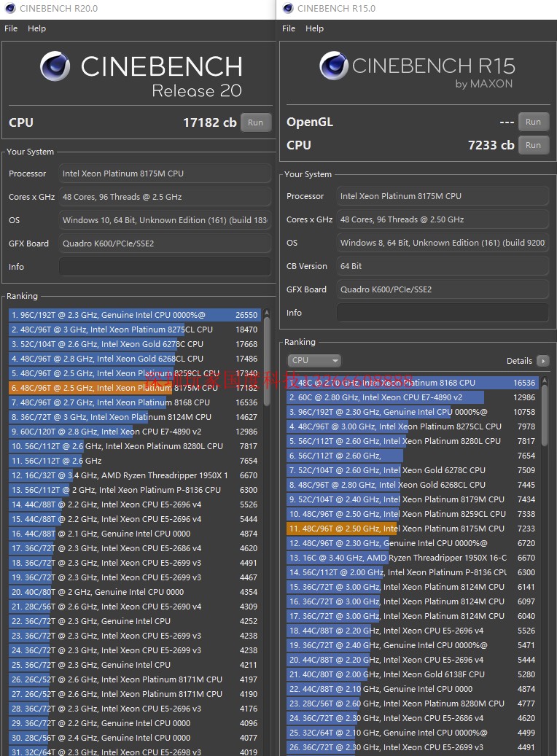Click the 7233 cb score in R15
557x756 pixels.
(x=491, y=145)
